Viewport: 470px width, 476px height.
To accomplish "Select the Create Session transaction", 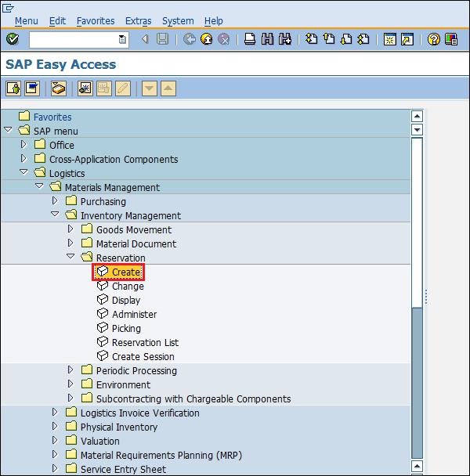I will 136,356.
